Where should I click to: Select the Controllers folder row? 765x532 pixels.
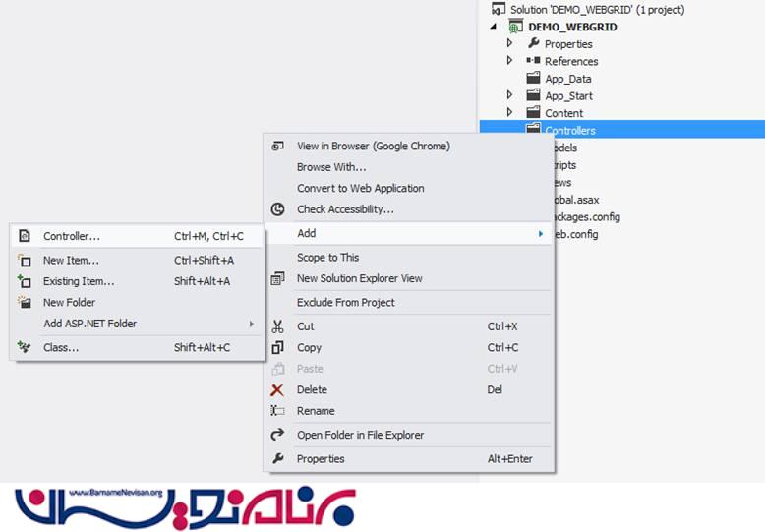(x=622, y=130)
